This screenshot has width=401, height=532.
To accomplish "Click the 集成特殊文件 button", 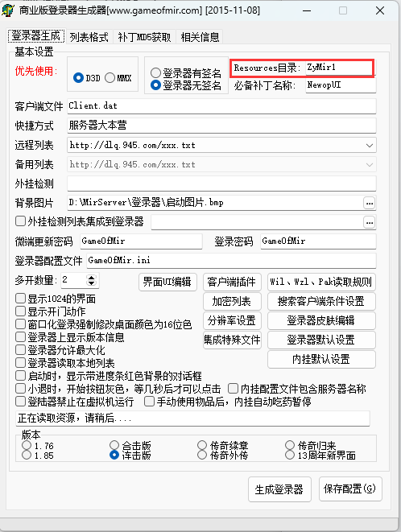I will (232, 340).
